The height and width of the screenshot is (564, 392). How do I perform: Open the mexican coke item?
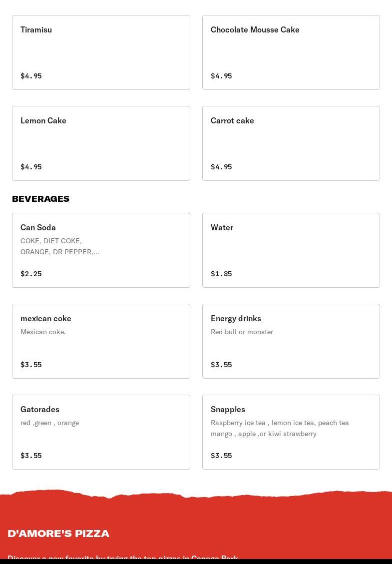101,341
